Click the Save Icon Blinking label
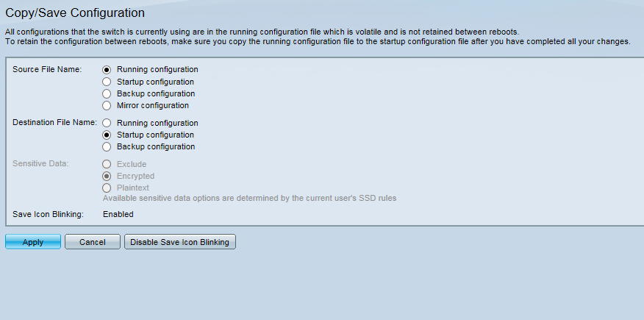The image size is (644, 320). coord(48,214)
